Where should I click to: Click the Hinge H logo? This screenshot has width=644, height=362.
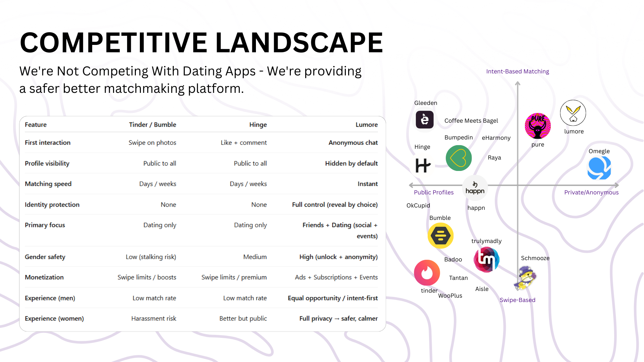click(423, 165)
